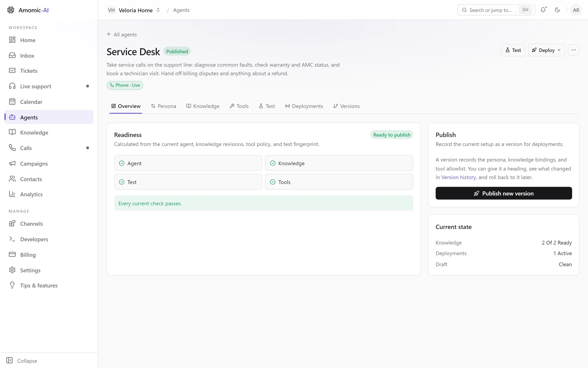Open the Version history link
The image size is (588, 368).
(x=458, y=177)
